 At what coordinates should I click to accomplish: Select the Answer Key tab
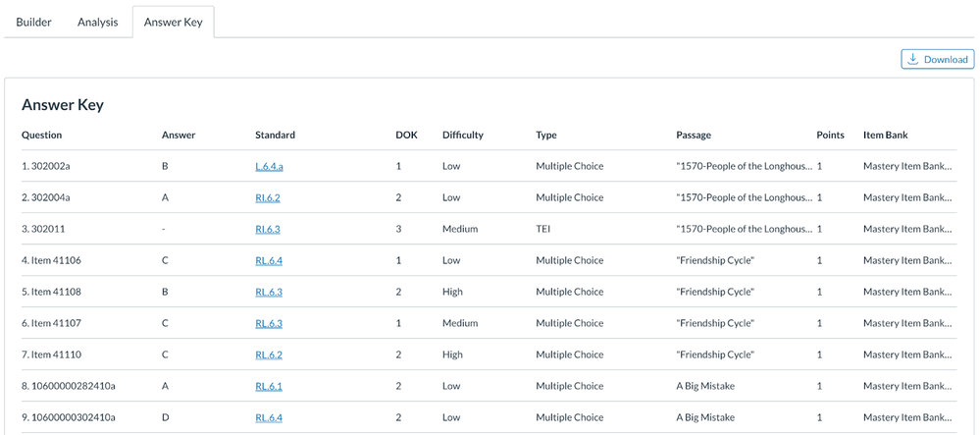tap(173, 22)
